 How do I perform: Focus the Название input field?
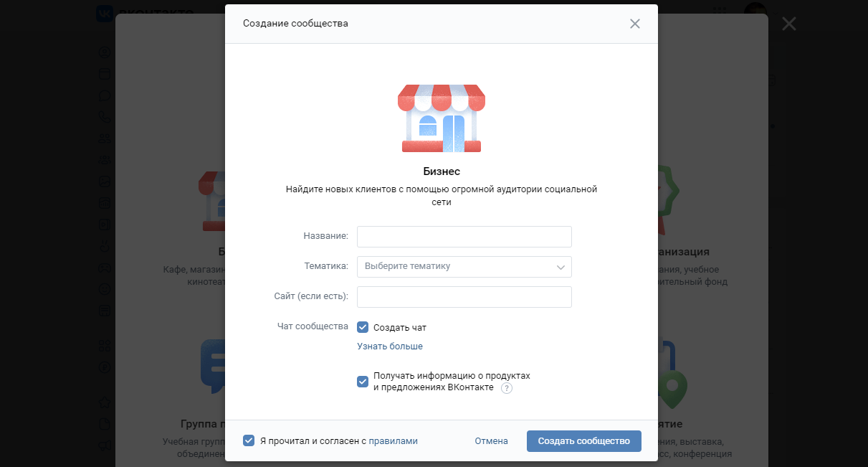pos(464,236)
